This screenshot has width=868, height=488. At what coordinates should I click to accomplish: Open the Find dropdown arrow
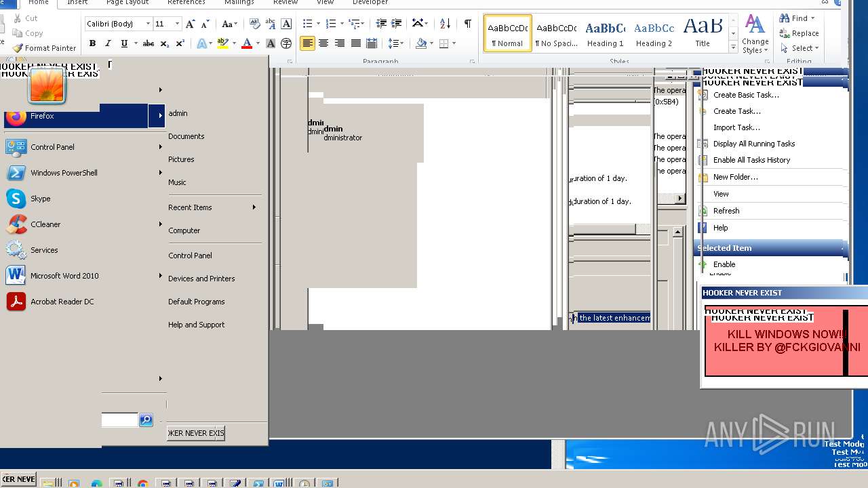pos(812,18)
